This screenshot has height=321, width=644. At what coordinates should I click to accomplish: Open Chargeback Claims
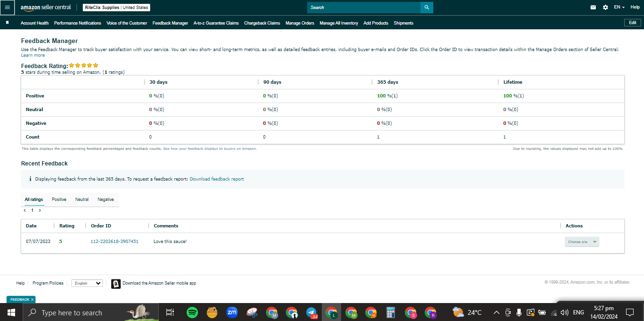[262, 23]
